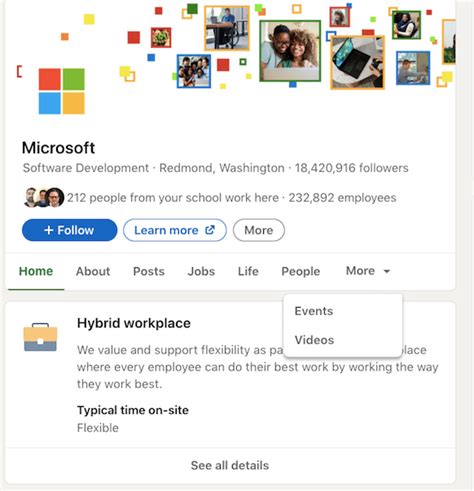
Task: Select Videos from the dropdown menu
Action: click(x=314, y=340)
